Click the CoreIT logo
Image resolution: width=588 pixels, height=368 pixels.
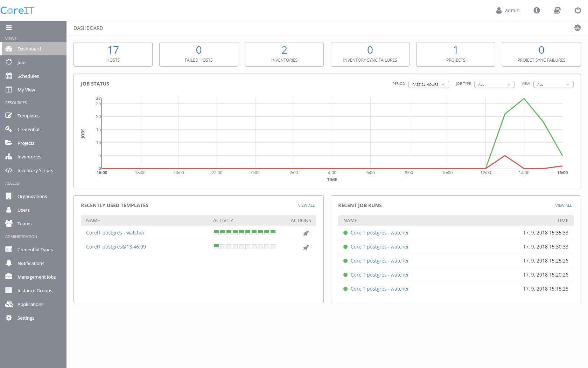pyautogui.click(x=17, y=11)
